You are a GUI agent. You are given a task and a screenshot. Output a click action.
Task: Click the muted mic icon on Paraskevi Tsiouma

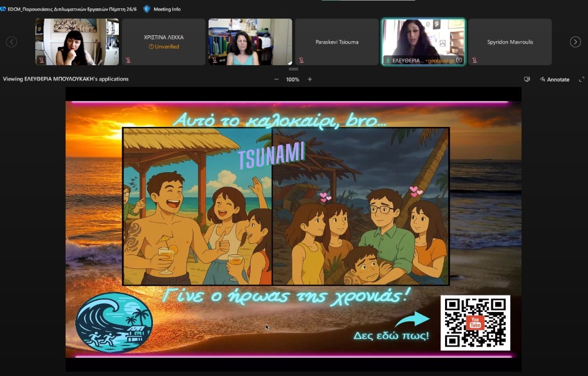click(301, 60)
